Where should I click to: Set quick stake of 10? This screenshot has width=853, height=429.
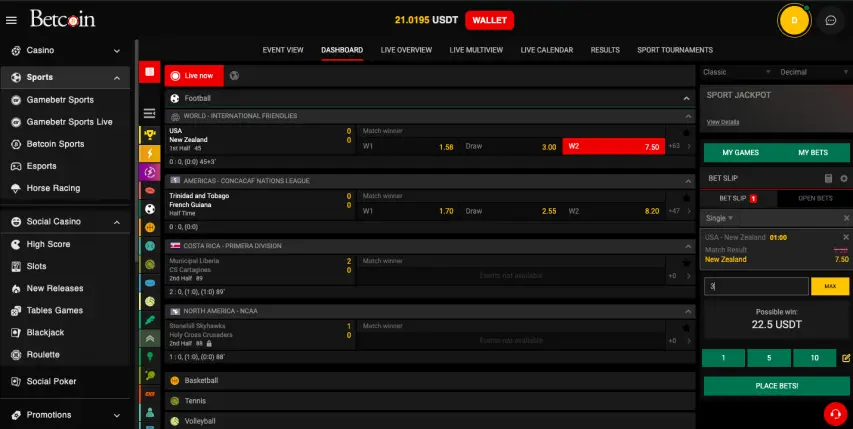point(814,358)
